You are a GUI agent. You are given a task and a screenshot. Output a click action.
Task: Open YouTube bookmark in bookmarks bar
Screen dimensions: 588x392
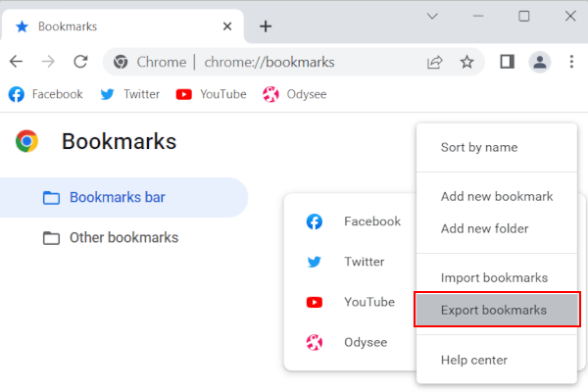click(x=211, y=94)
